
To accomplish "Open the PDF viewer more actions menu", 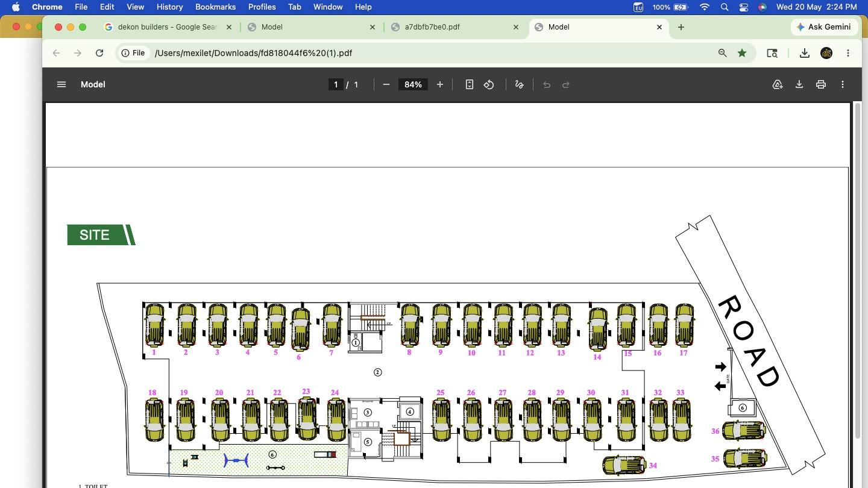I will (x=843, y=84).
